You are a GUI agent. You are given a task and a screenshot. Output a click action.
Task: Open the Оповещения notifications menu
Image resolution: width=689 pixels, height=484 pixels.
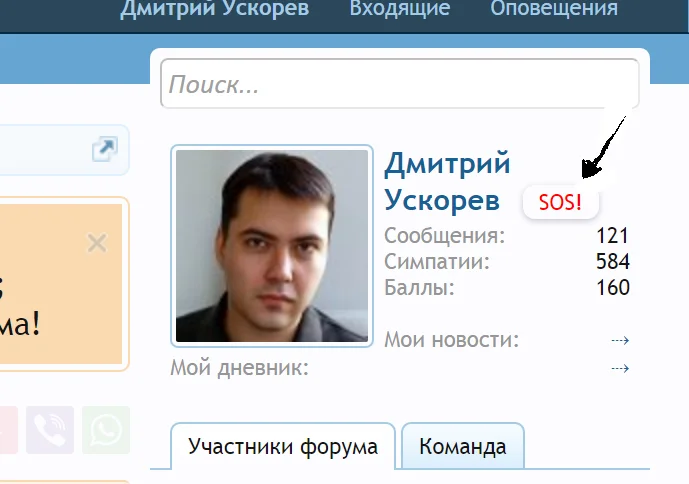tap(554, 7)
